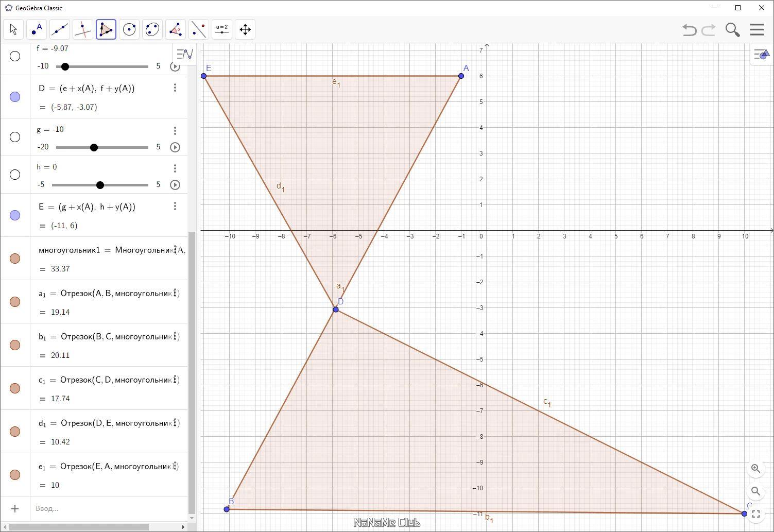Play animation for slider f
Screen dimensions: 774x532
[175, 66]
